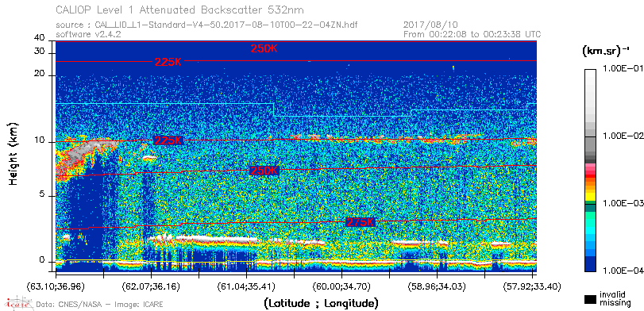
Task: Click the '(60.00;34.70)' axis tick label
Action: (x=341, y=286)
